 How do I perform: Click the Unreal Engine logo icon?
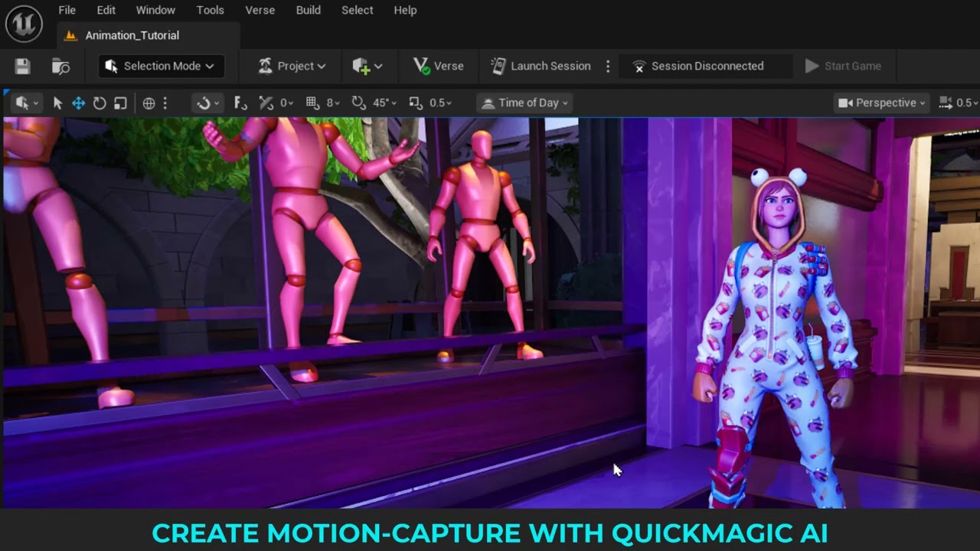pos(24,22)
